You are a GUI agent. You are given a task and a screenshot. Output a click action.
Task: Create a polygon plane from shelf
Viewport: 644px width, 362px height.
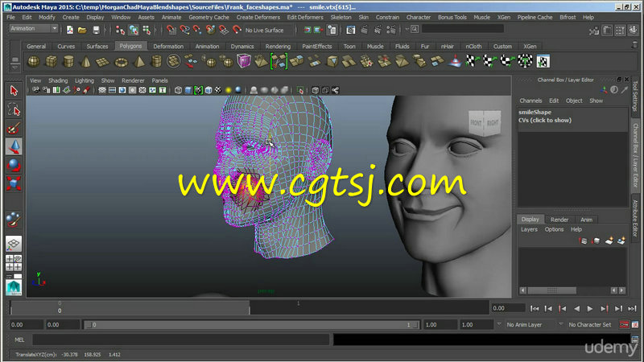pyautogui.click(x=103, y=62)
